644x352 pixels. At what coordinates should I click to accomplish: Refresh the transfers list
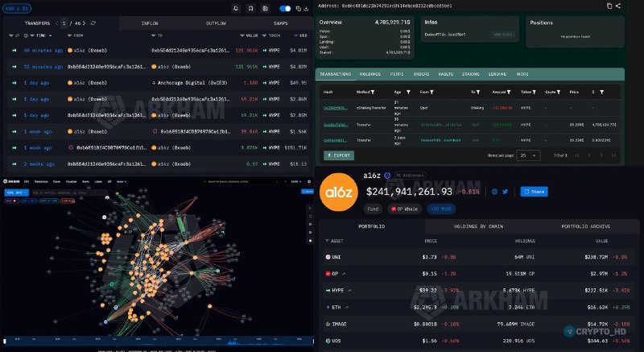pos(93,23)
